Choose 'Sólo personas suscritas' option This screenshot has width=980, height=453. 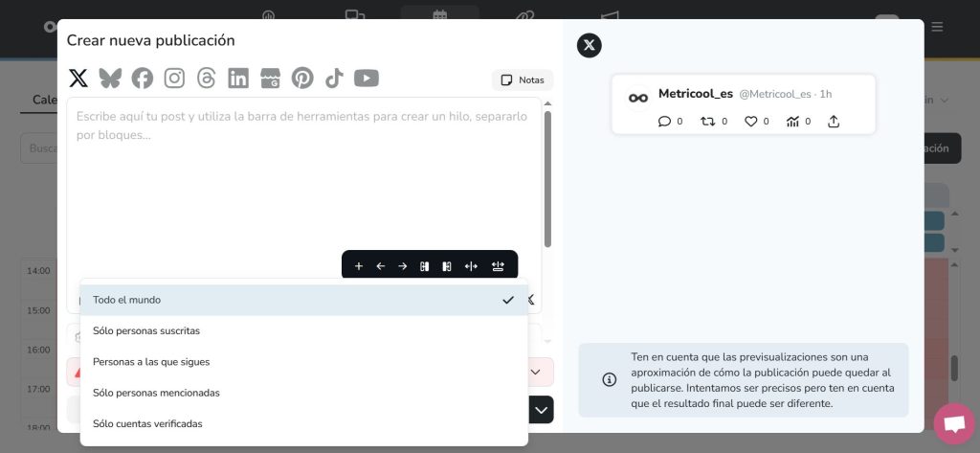303,331
